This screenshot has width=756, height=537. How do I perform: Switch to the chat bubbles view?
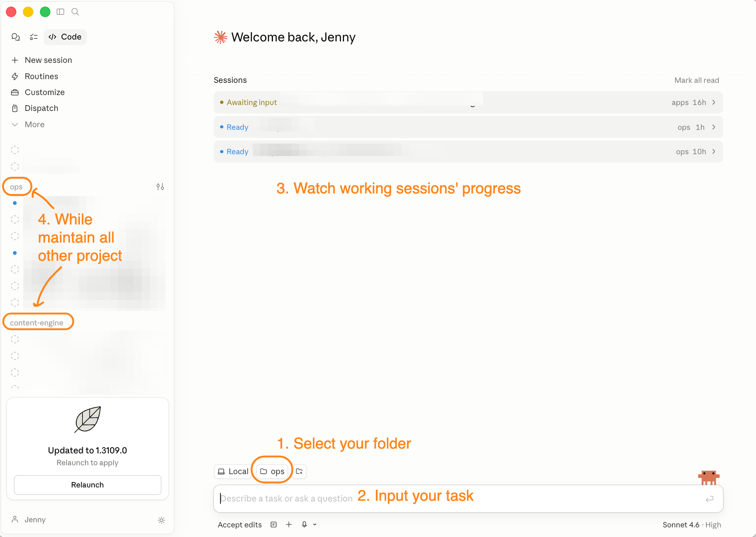[16, 37]
